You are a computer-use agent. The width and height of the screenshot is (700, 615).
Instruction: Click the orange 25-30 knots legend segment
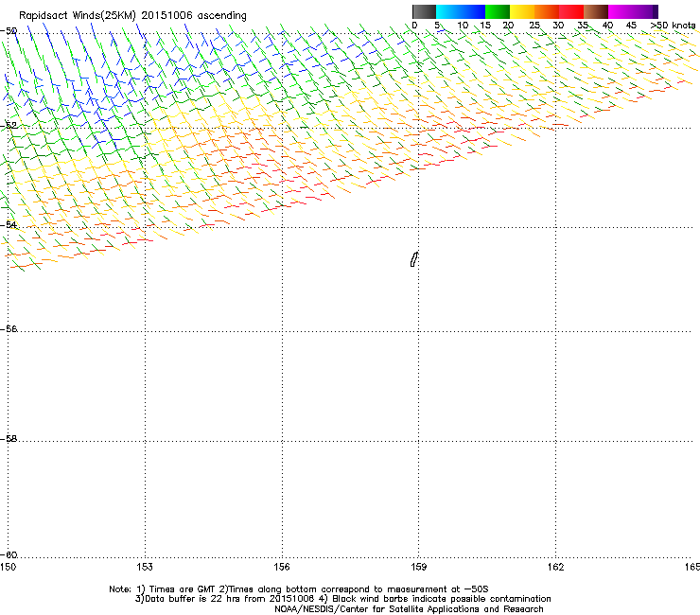click(x=547, y=11)
